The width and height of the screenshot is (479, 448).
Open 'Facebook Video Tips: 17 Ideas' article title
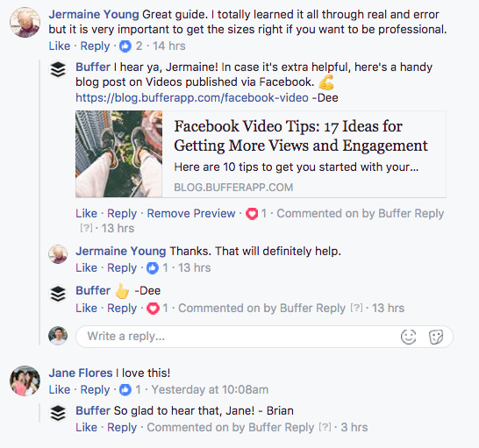coord(301,136)
